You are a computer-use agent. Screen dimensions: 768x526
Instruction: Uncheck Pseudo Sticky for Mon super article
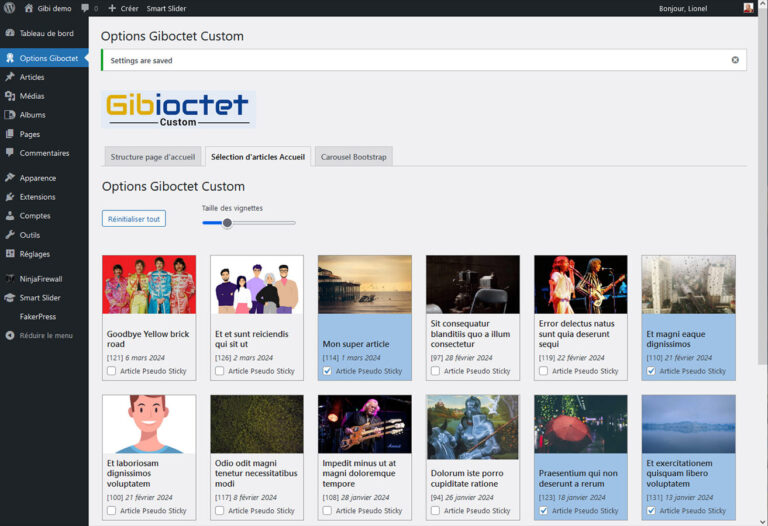tap(327, 371)
